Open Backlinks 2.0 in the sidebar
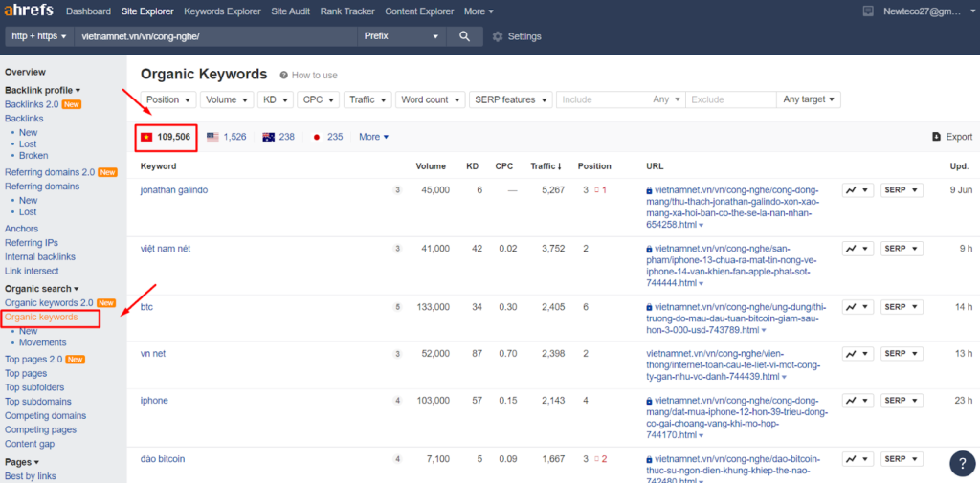Image resolution: width=980 pixels, height=483 pixels. (32, 104)
